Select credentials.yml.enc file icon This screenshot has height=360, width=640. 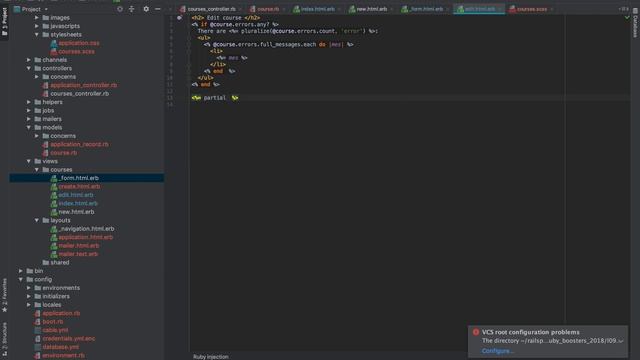pos(37,339)
